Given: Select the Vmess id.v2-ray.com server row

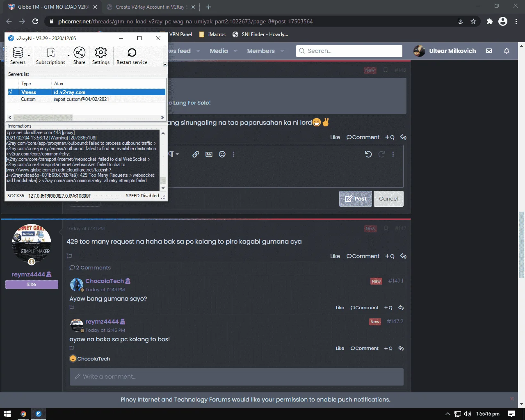Looking at the screenshot, I should click(86, 92).
